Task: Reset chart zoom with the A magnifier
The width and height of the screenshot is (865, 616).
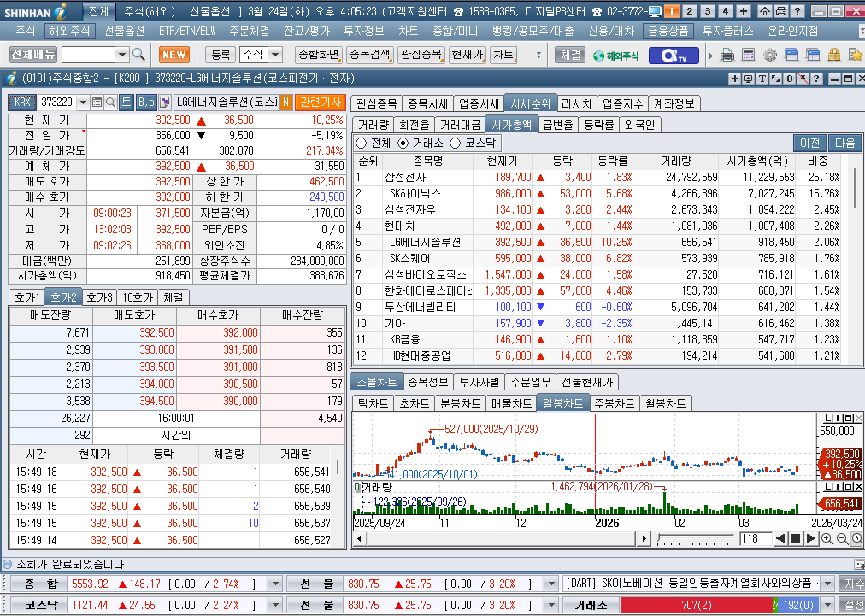Action: (856, 539)
